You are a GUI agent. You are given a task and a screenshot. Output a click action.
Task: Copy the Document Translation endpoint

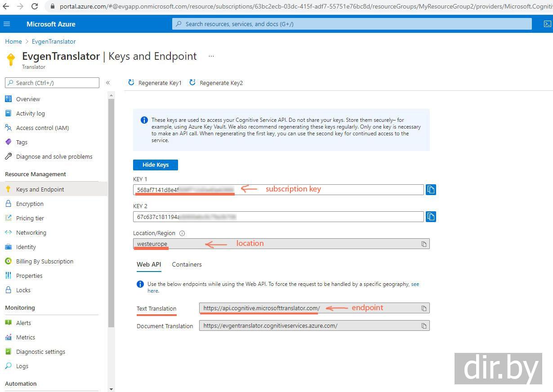[x=424, y=326]
